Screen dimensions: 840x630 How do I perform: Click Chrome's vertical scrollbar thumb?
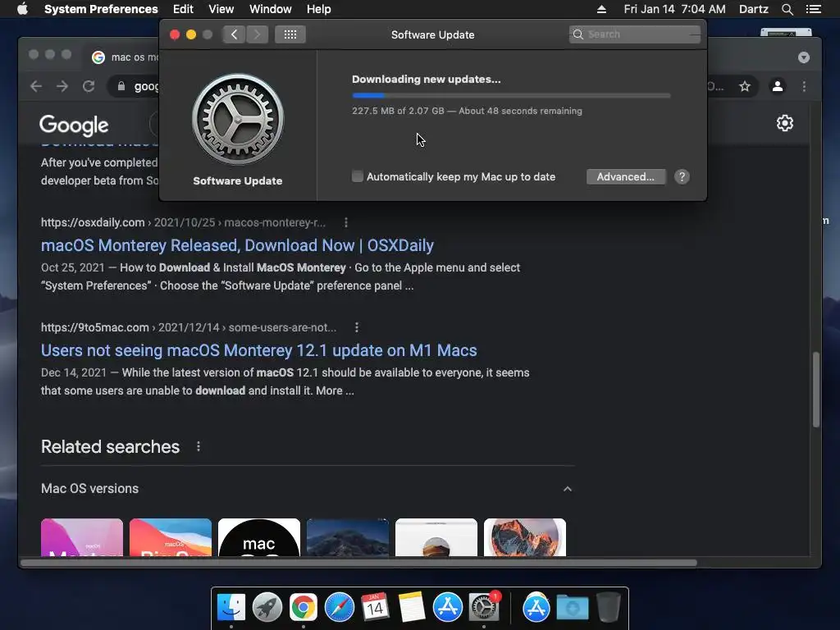click(x=816, y=390)
